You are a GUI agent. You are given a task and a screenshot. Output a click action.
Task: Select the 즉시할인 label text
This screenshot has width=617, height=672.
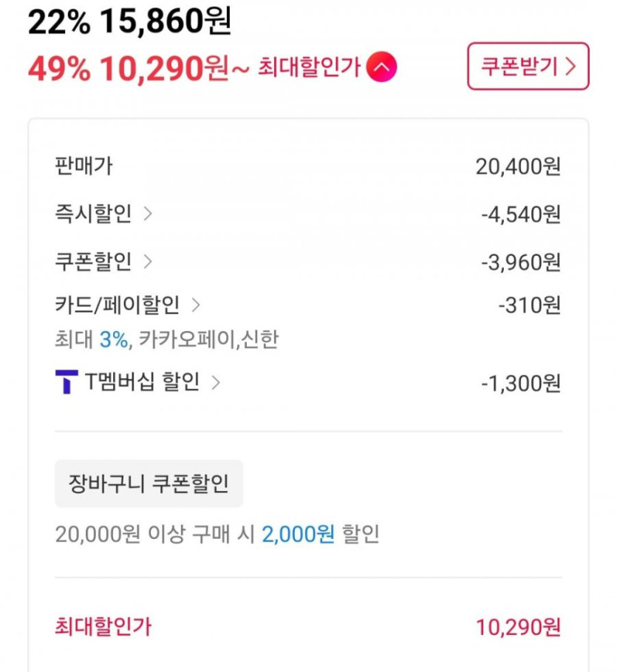pyautogui.click(x=93, y=214)
